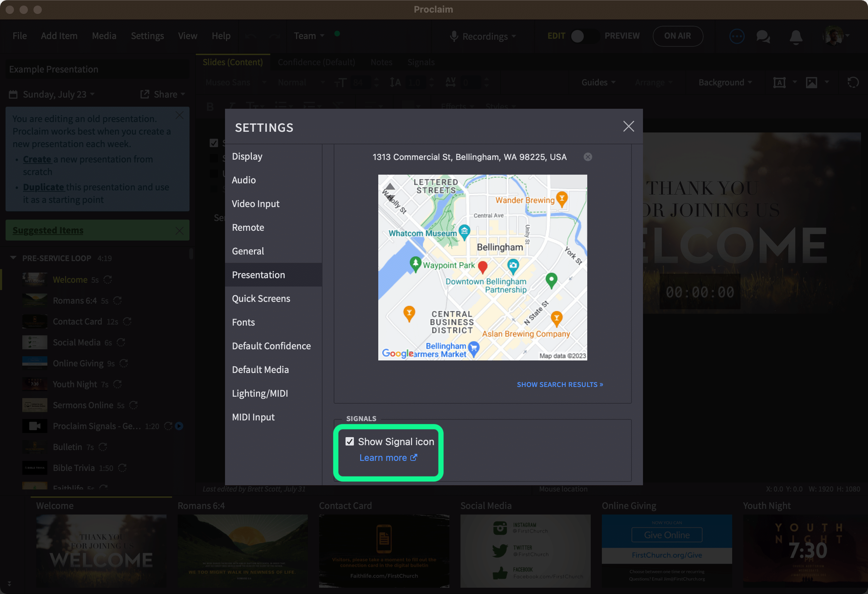868x594 pixels.
Task: Open the notifications bell
Action: point(796,37)
